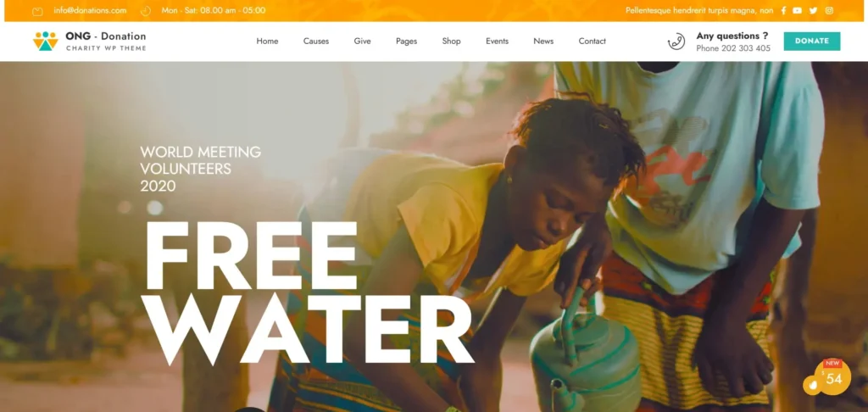Click the info@donations.com email link
The width and height of the screenshot is (868, 412).
click(x=90, y=10)
